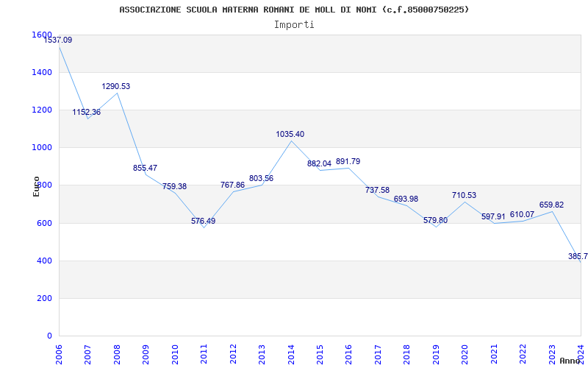Click the 1000 y-axis tick label
Screen dimensions: 588x368
40,147
